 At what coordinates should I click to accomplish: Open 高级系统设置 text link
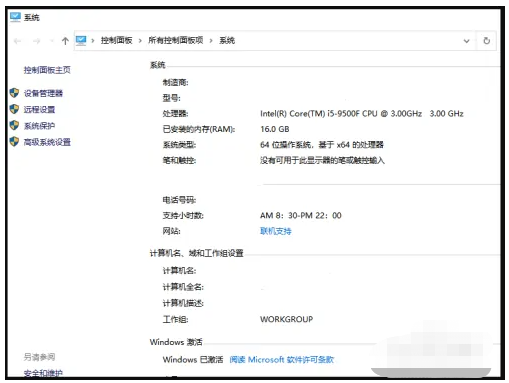(47, 142)
